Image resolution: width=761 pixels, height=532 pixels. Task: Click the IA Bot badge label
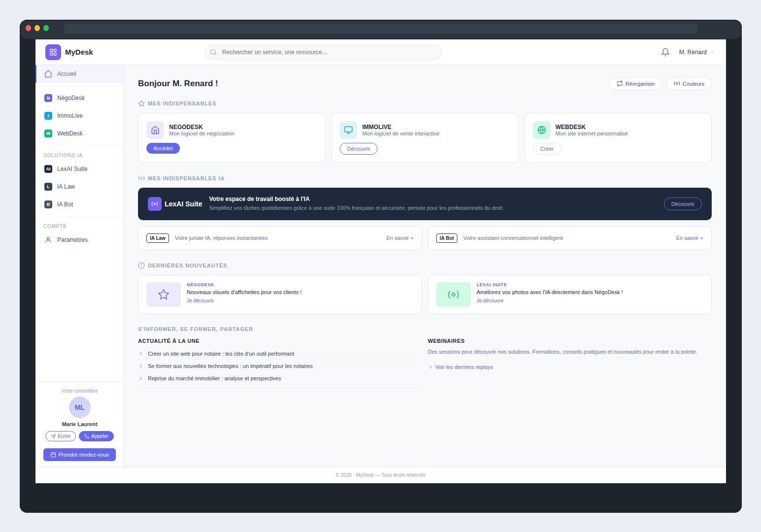pos(447,238)
